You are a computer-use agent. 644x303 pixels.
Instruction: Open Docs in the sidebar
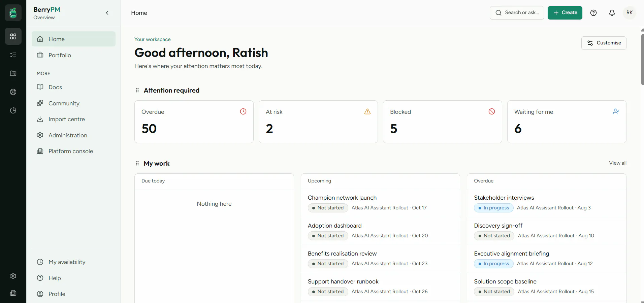click(73, 87)
